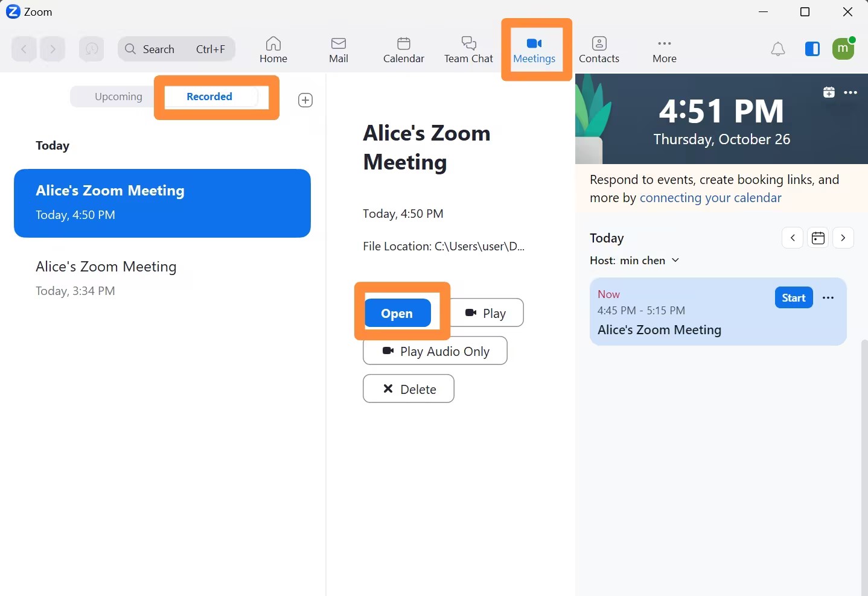
Task: Delete the selected recording
Action: 409,389
